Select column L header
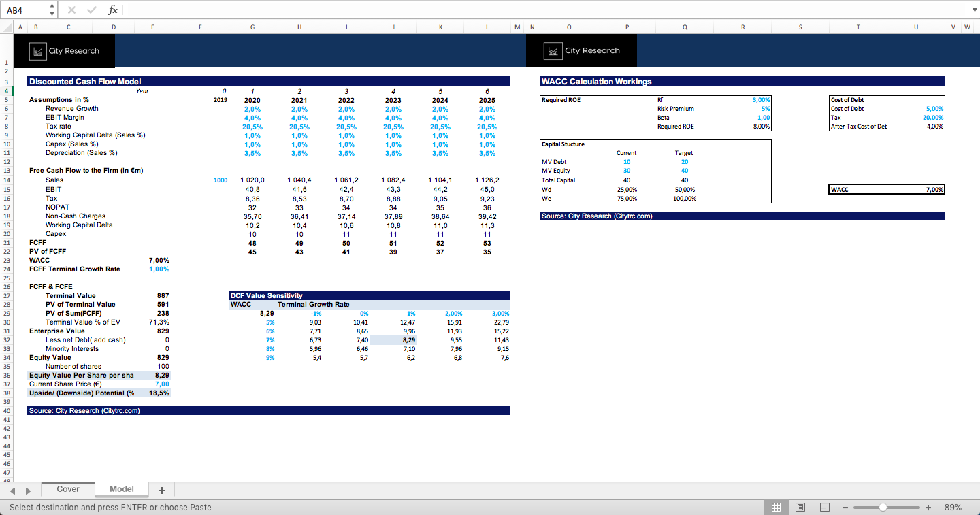 point(487,27)
